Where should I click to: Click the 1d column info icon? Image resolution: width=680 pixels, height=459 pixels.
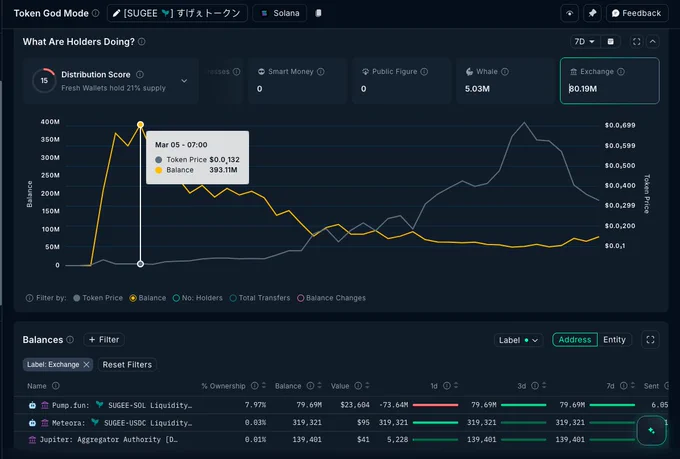coord(447,386)
